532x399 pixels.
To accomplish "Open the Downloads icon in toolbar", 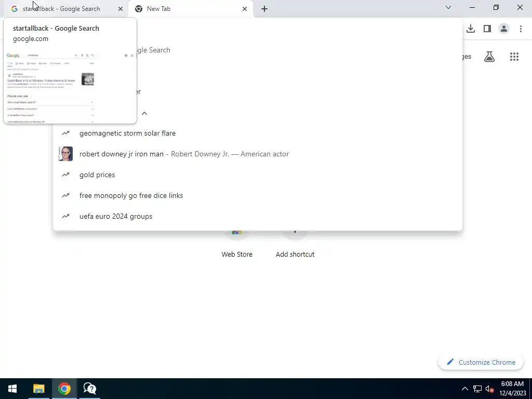I will point(471,29).
